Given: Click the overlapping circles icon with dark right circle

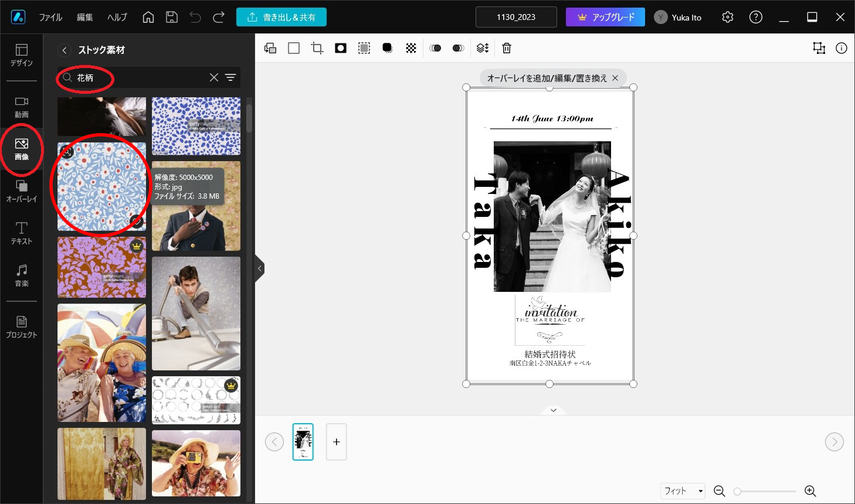Looking at the screenshot, I should [x=435, y=48].
